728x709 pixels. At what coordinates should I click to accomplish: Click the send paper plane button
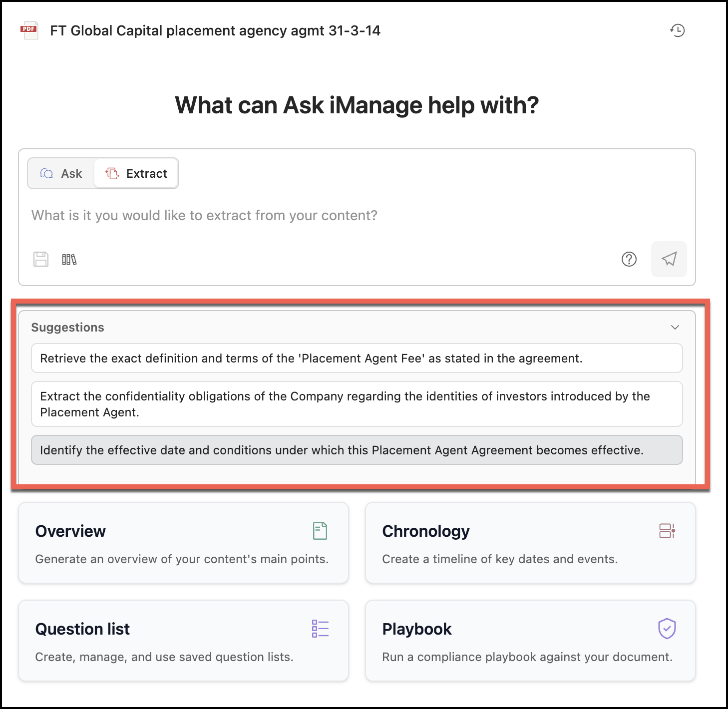tap(669, 259)
